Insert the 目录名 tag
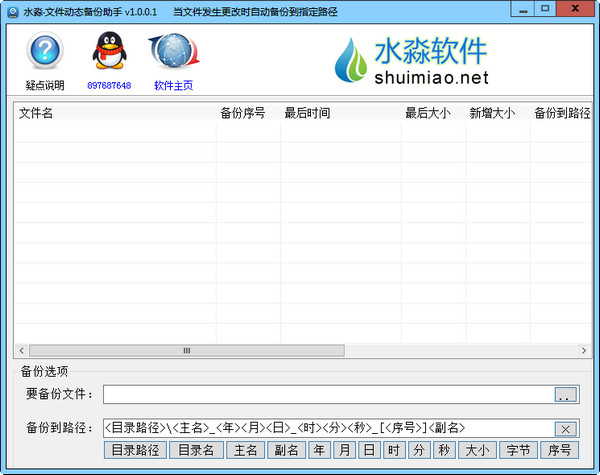 click(196, 450)
